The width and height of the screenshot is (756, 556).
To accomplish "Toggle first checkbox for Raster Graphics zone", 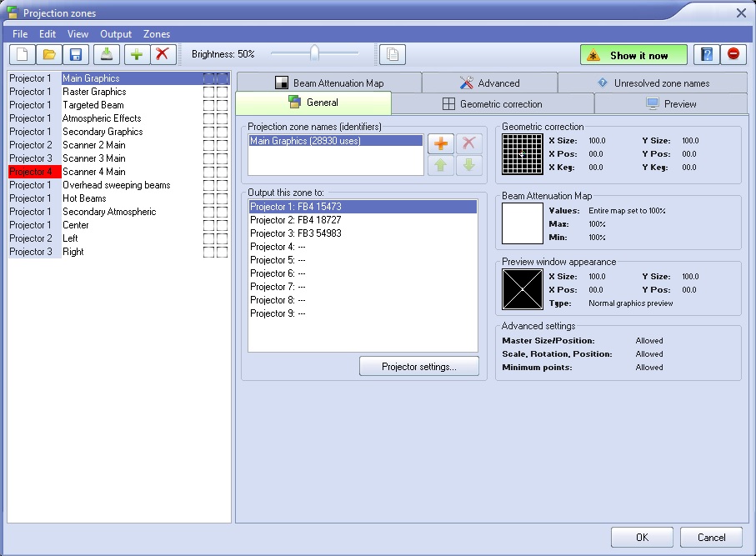I will pos(209,92).
